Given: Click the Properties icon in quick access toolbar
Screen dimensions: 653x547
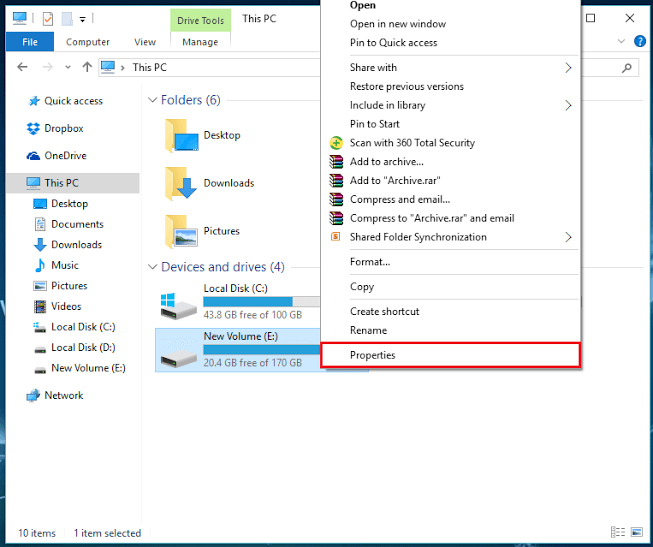Looking at the screenshot, I should point(48,19).
